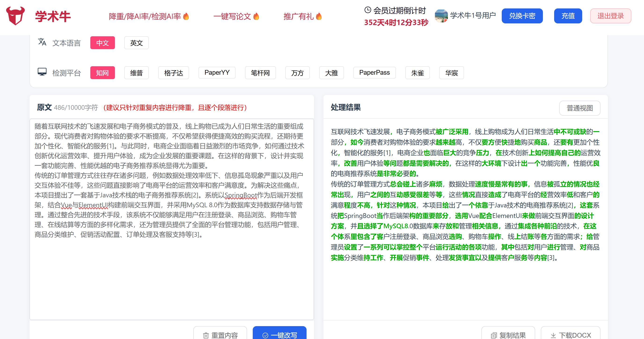Click the copy icon on 复制结果
Image resolution: width=644 pixels, height=339 pixels.
(494, 335)
